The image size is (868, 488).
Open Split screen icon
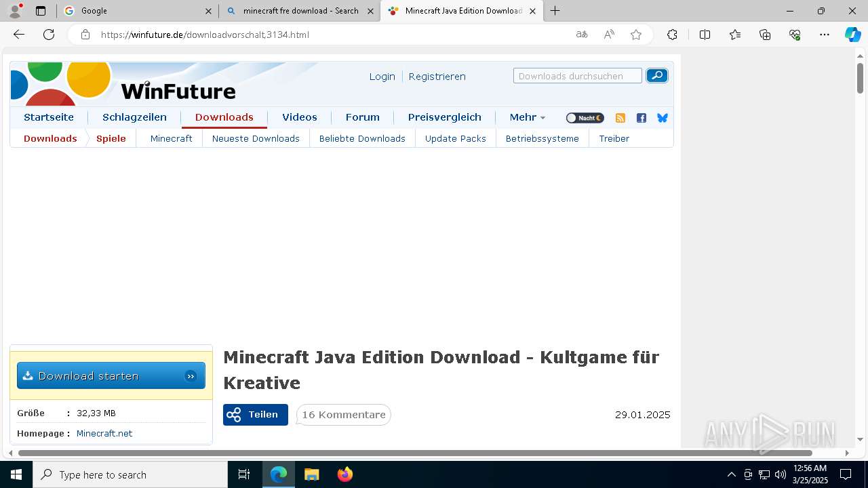click(x=705, y=35)
